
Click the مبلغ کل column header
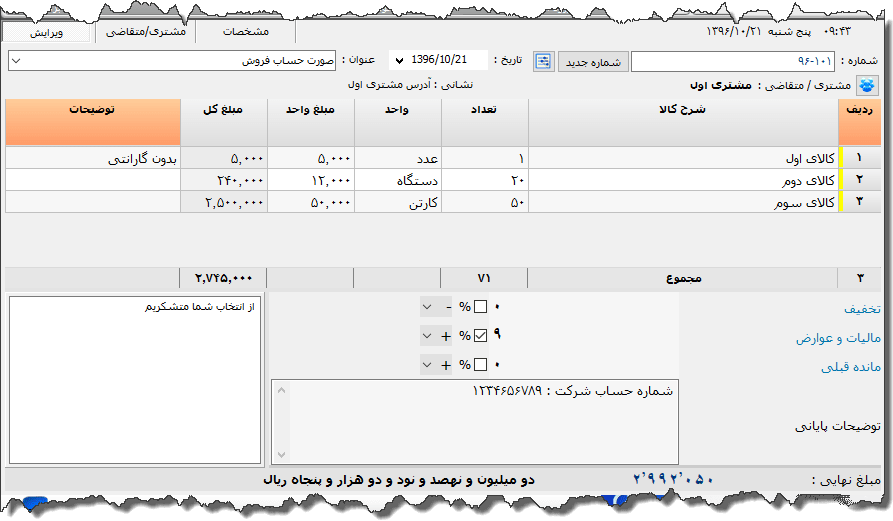pos(224,122)
